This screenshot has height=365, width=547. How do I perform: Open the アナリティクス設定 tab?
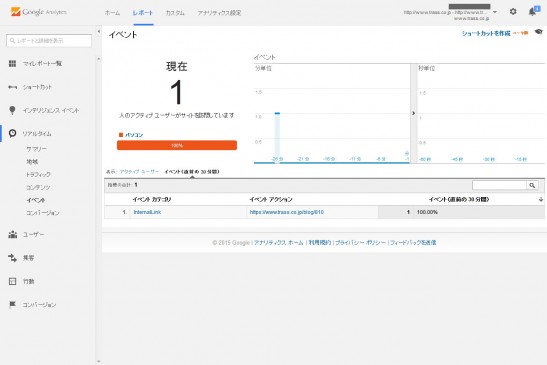[219, 13]
